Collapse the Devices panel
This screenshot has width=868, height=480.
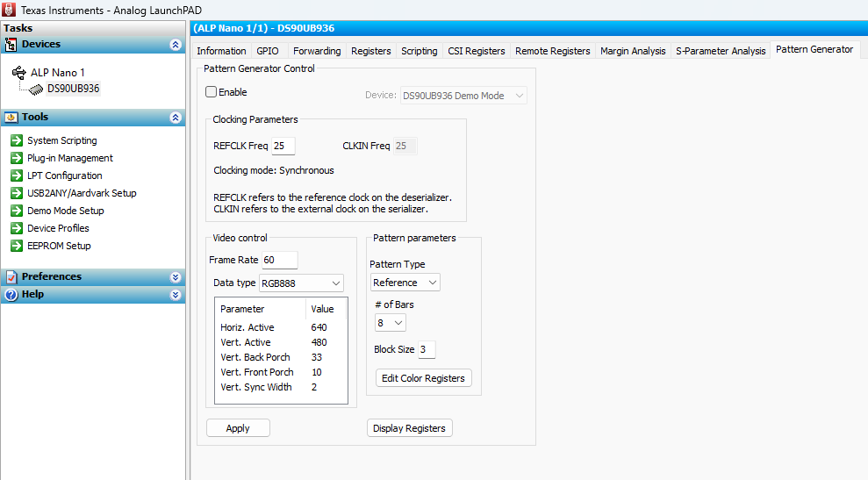(176, 45)
